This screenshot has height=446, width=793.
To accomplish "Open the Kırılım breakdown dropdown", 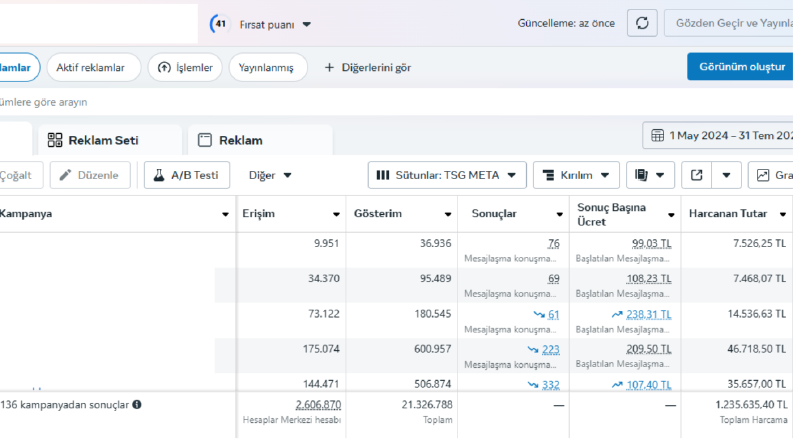I will (576, 175).
